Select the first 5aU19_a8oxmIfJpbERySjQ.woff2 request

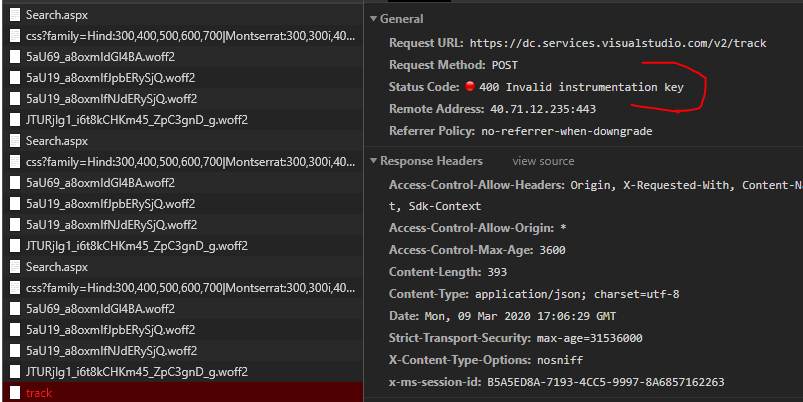183,78
